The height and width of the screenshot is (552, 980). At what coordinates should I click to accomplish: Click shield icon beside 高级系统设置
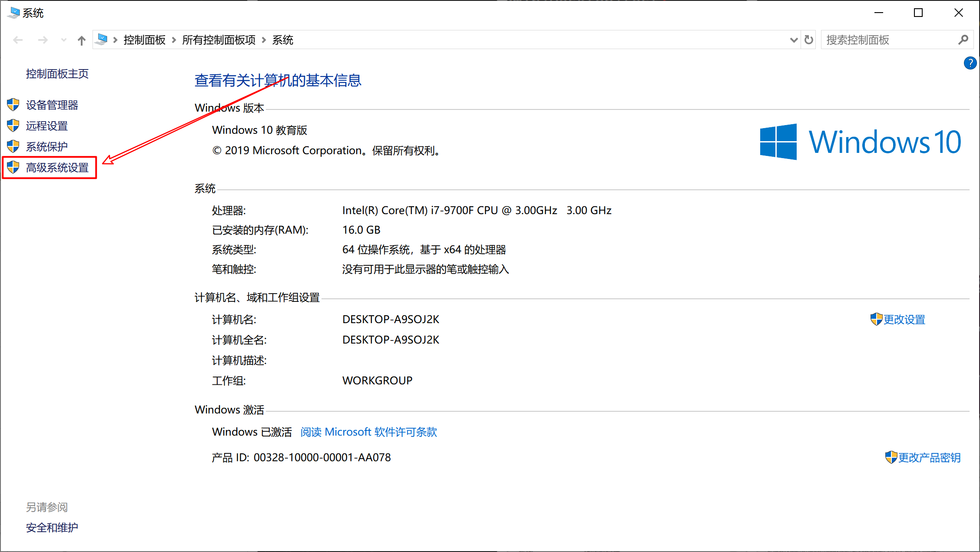pos(13,167)
